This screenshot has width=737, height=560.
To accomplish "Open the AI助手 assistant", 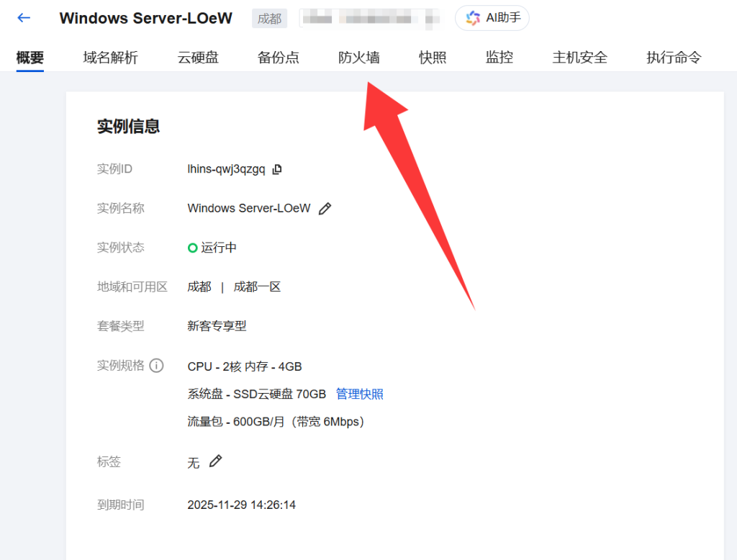I will 492,18.
